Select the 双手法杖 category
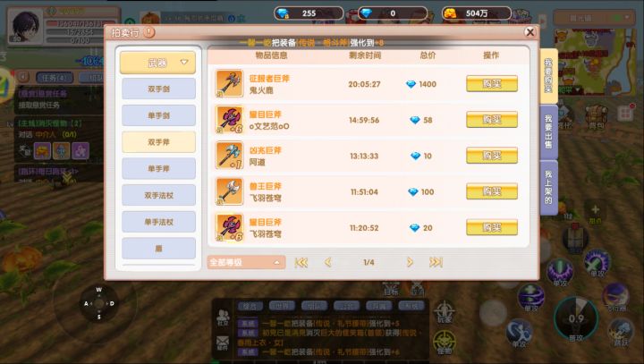This screenshot has width=644, height=364. click(x=158, y=195)
